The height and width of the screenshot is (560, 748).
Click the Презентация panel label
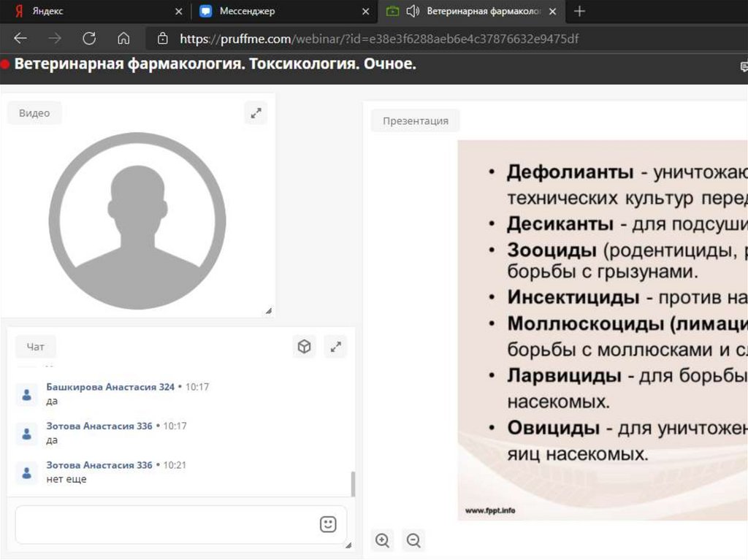pyautogui.click(x=415, y=121)
